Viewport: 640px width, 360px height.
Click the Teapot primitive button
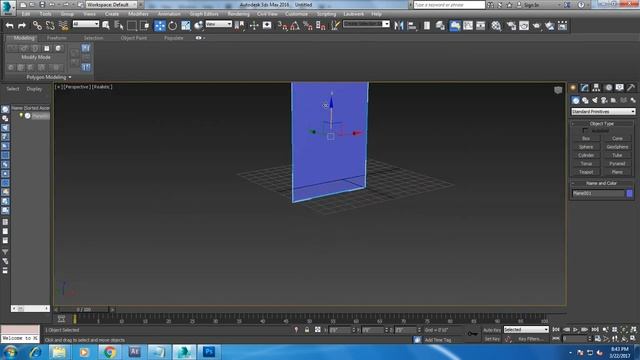tap(586, 172)
